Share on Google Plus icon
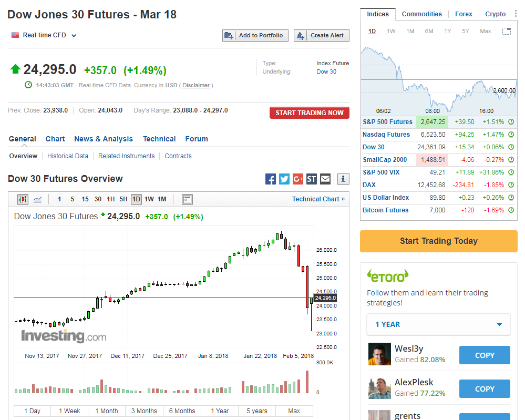Image resolution: width=525 pixels, height=420 pixels. coord(298,179)
